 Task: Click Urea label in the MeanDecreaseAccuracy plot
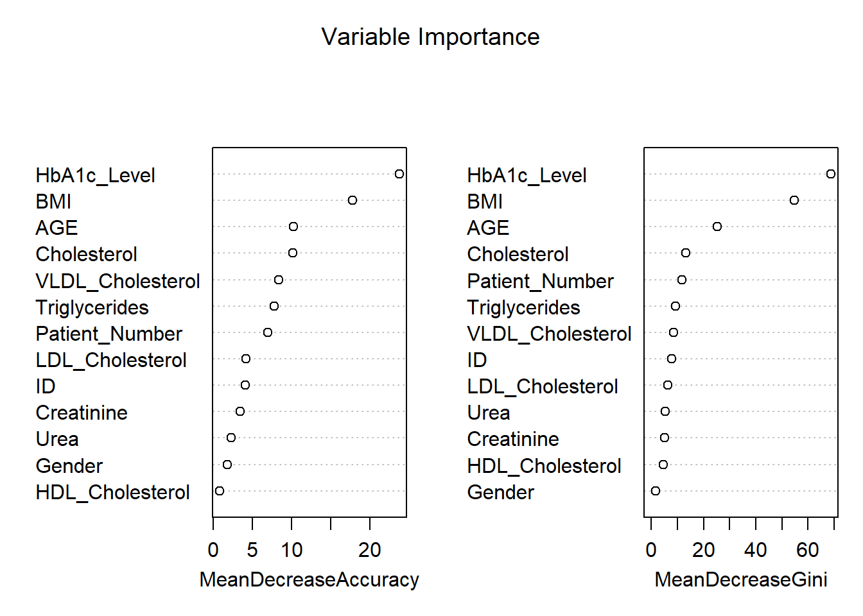pos(57,439)
